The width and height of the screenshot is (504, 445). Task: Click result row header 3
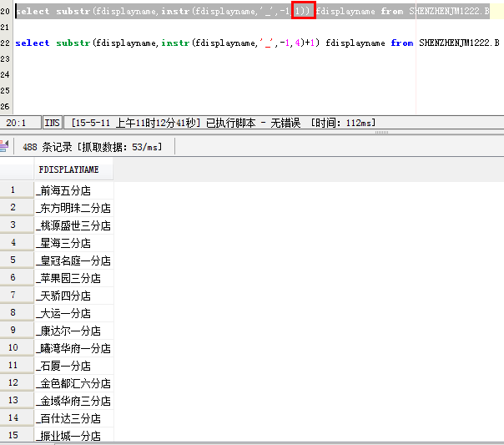pyautogui.click(x=17, y=225)
